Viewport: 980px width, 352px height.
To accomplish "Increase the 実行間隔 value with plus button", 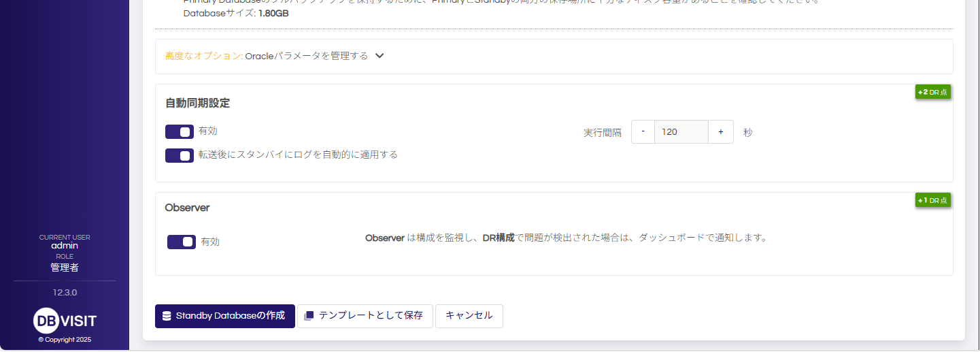I will pos(721,131).
